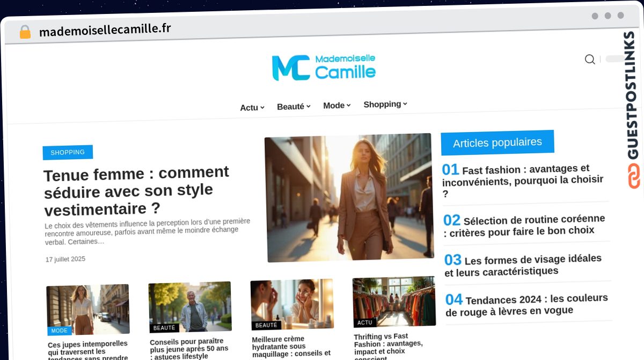Click the featured woman in blazer image

[349, 197]
